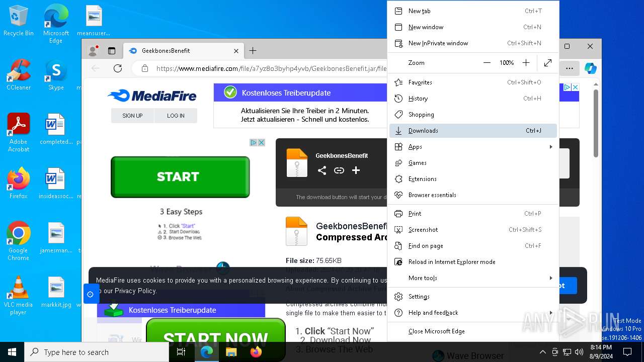Open Downloads menu entry
Image resolution: width=644 pixels, height=362 pixels.
(473, 131)
